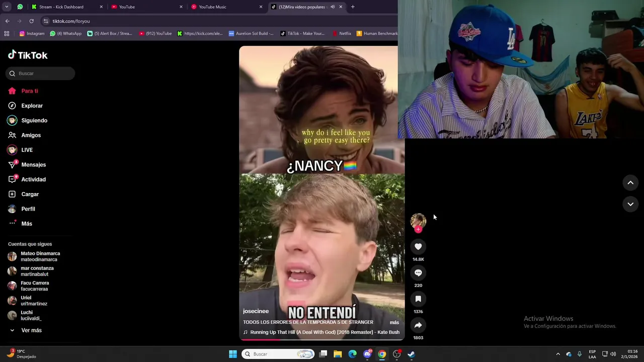Open Perfil page
The width and height of the screenshot is (644, 362).
[x=22, y=209]
